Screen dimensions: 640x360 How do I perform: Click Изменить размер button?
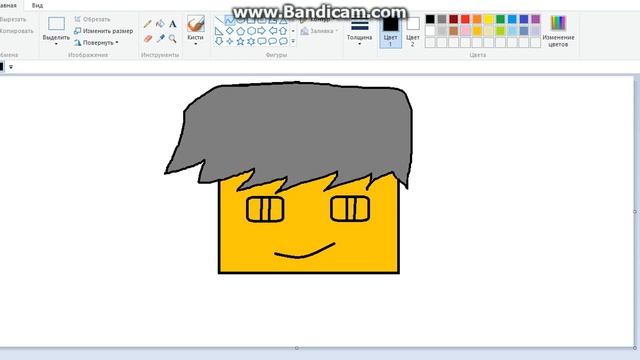[x=104, y=31]
